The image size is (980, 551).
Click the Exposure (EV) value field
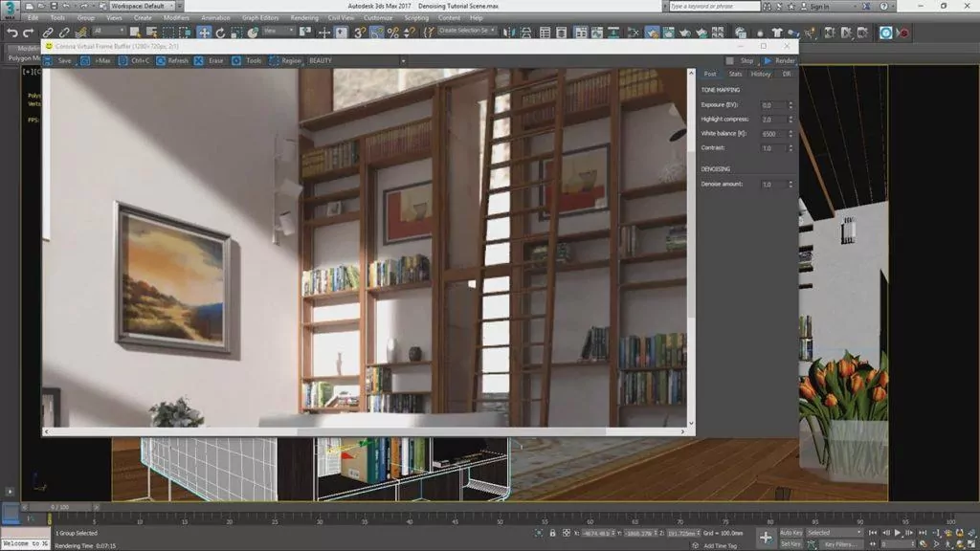[x=773, y=105]
